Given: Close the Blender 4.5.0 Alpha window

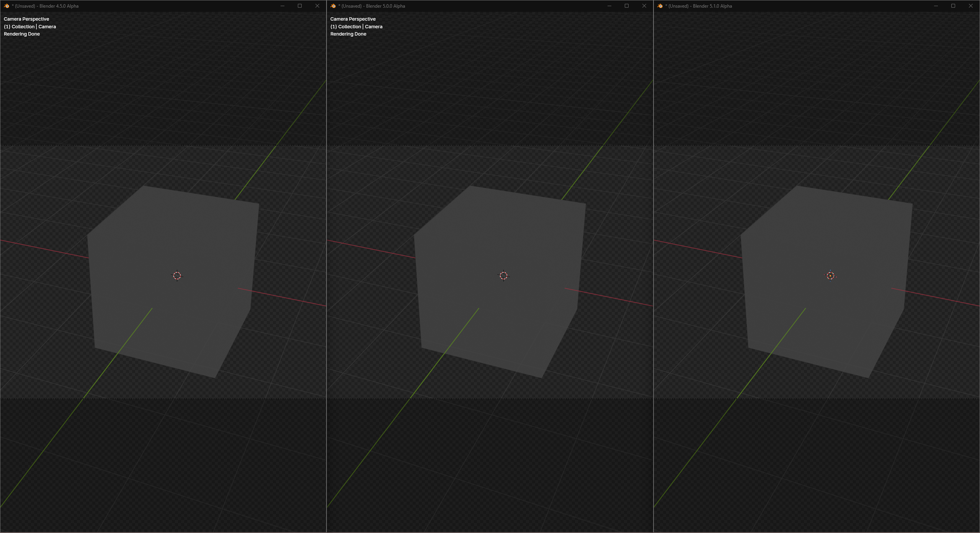Looking at the screenshot, I should coord(317,6).
